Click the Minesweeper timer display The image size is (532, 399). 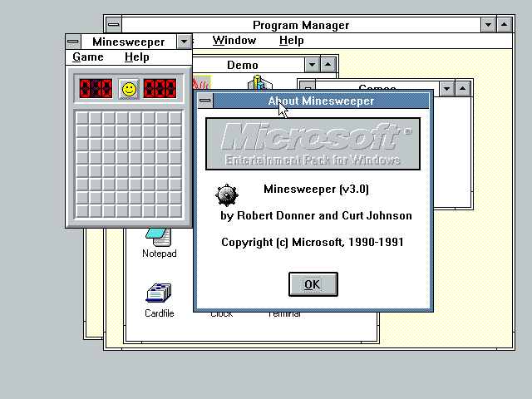click(160, 89)
